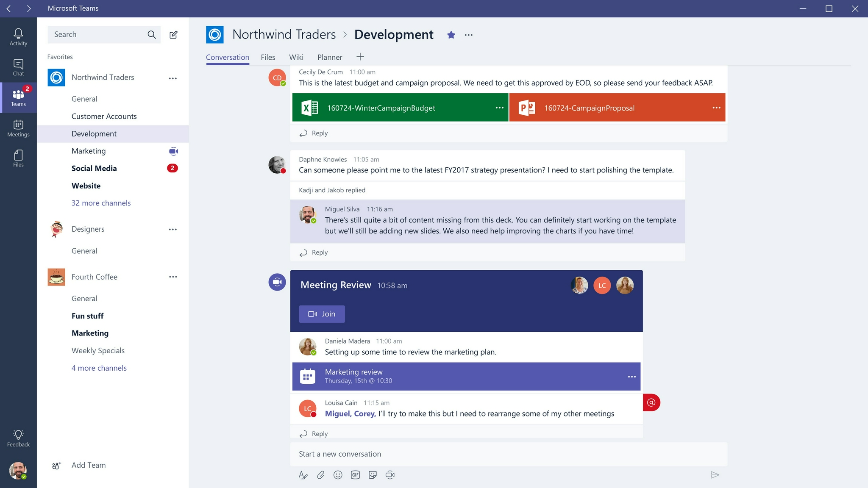Expand Northwind Traders more options menu
The width and height of the screenshot is (868, 488).
point(172,78)
